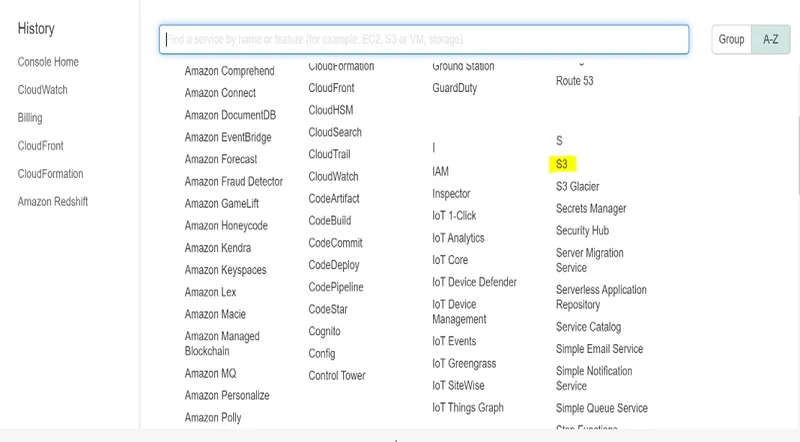Open IoT Things Graph service
800x442 pixels.
click(x=468, y=407)
